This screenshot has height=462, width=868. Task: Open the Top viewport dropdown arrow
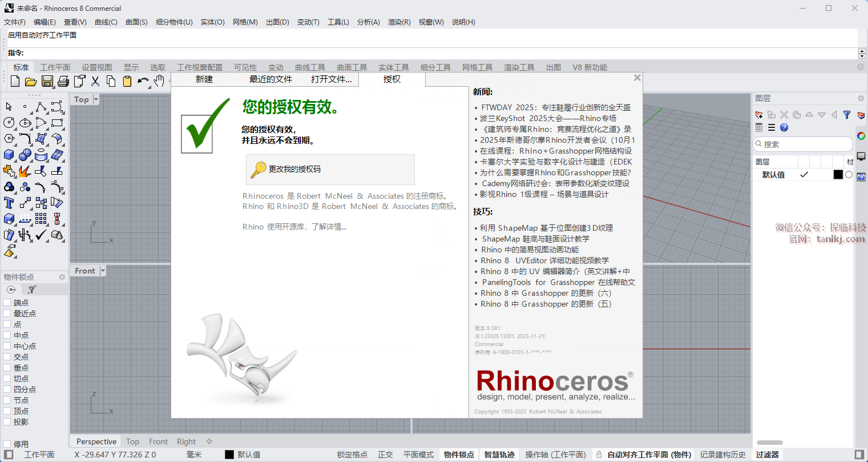96,99
